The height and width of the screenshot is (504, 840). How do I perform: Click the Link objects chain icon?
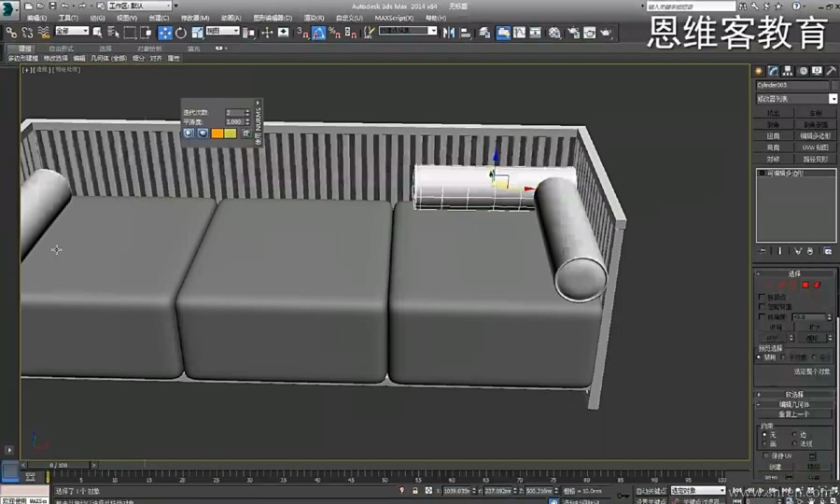click(x=11, y=33)
